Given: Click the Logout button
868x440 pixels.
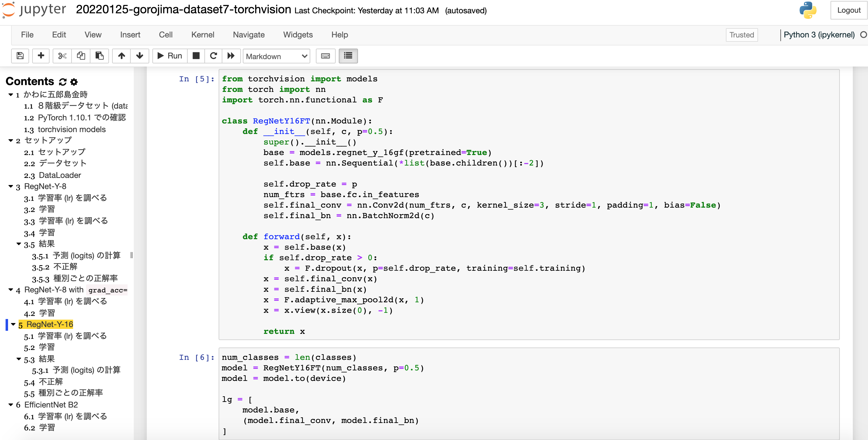Looking at the screenshot, I should click(x=848, y=10).
